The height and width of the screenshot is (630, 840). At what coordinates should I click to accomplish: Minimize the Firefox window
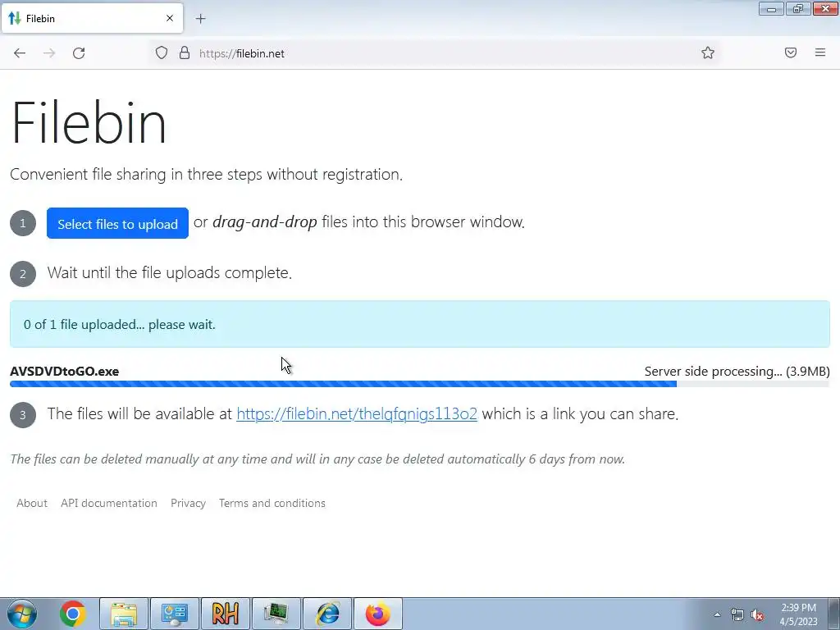pyautogui.click(x=771, y=9)
